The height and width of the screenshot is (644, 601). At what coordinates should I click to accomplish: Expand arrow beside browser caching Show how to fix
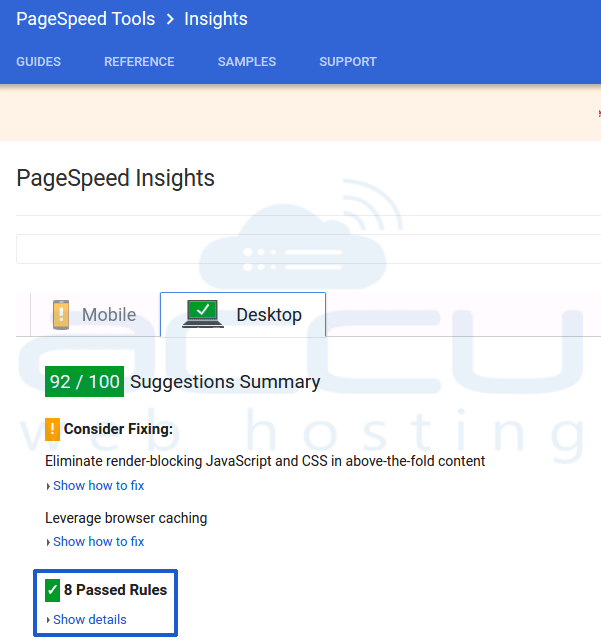point(48,542)
